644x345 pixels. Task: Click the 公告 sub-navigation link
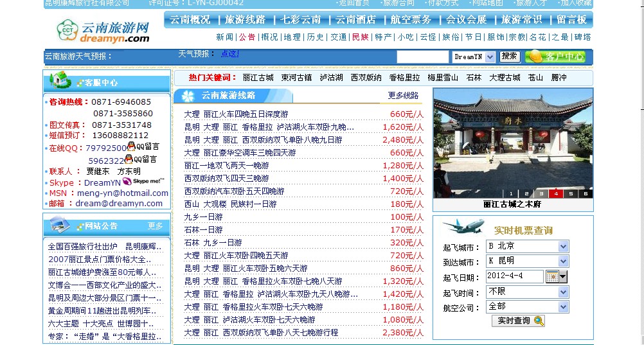pos(247,37)
